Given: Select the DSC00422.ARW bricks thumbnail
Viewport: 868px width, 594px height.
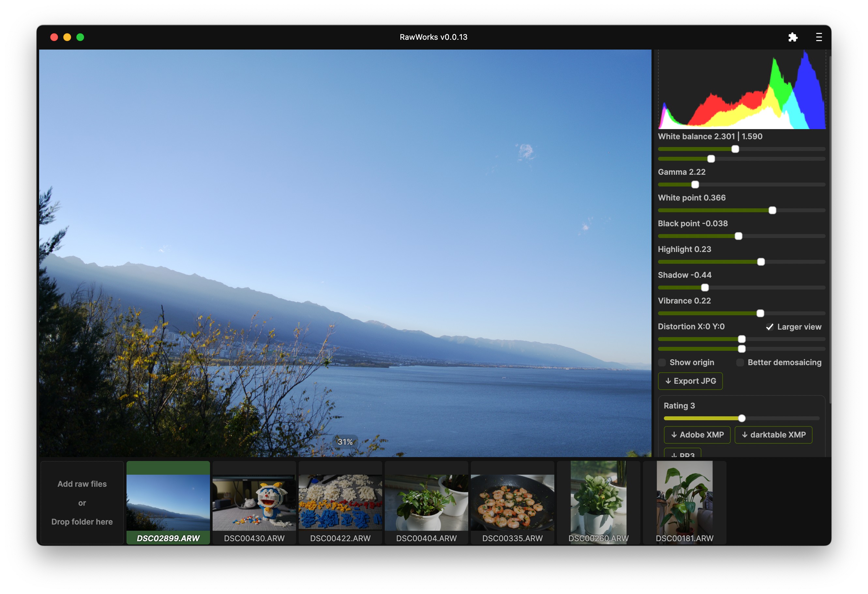Looking at the screenshot, I should point(340,502).
